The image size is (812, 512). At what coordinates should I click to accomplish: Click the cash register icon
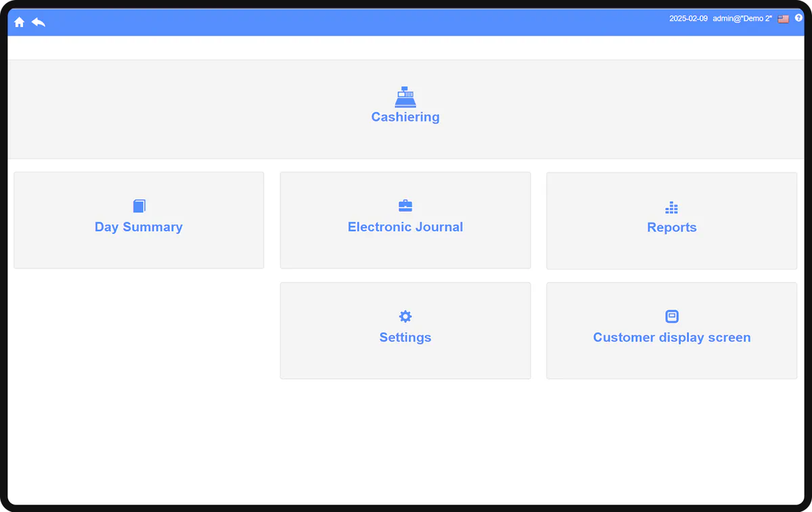405,97
